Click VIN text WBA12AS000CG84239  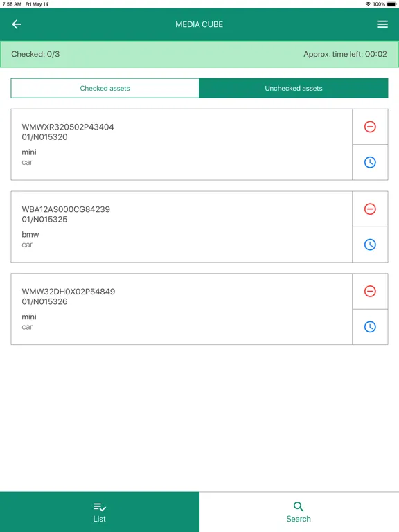pyautogui.click(x=66, y=209)
